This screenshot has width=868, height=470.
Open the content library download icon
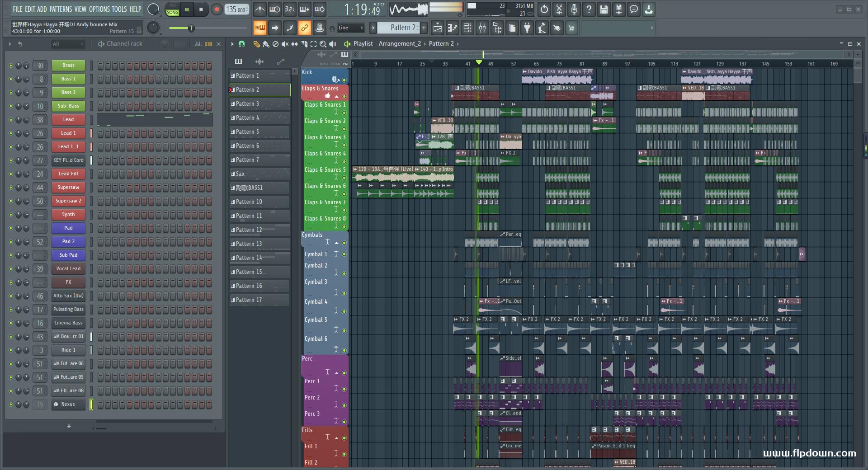point(649,9)
